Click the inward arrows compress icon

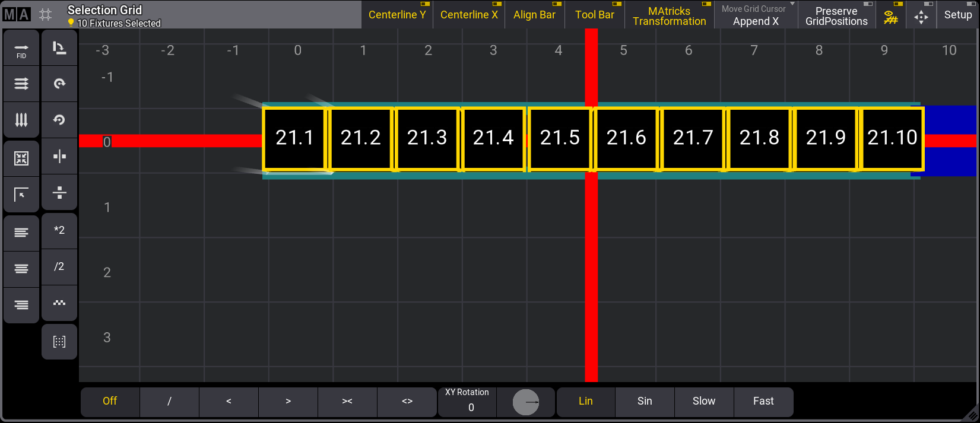(21, 158)
